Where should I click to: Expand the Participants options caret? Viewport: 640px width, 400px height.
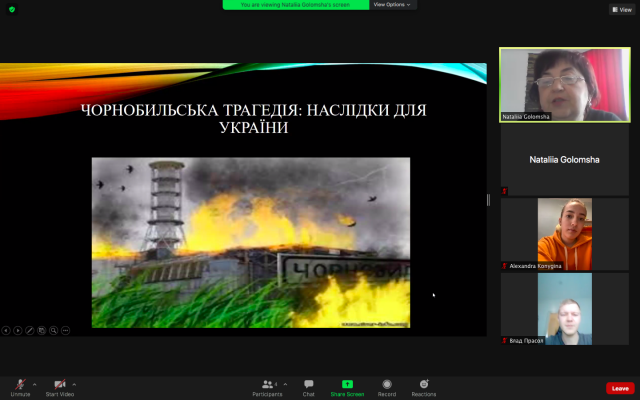point(284,384)
